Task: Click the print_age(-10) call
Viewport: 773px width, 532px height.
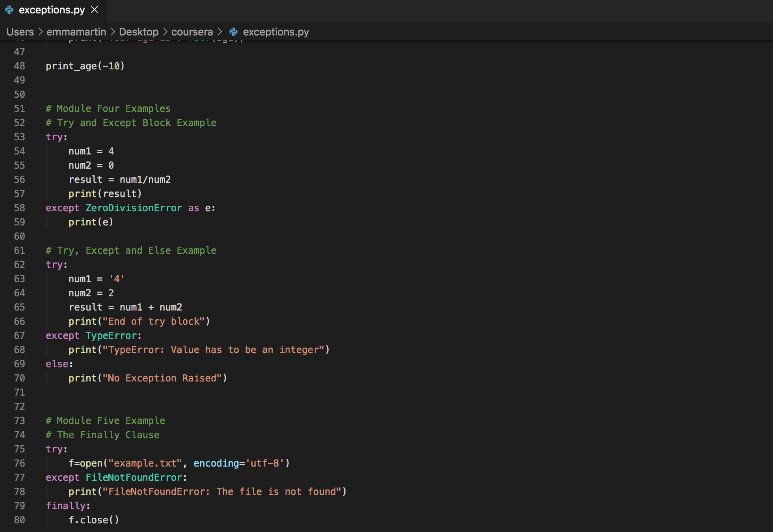Action: click(x=85, y=66)
